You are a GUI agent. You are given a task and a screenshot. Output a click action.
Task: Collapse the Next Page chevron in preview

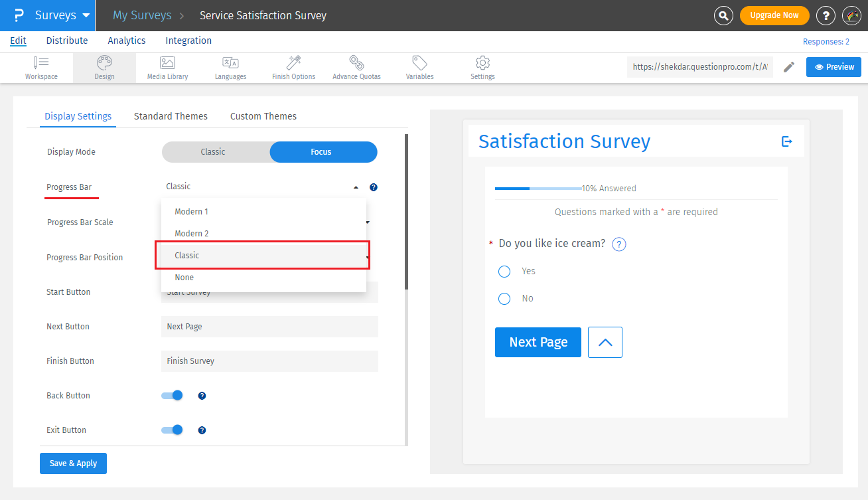click(x=605, y=342)
